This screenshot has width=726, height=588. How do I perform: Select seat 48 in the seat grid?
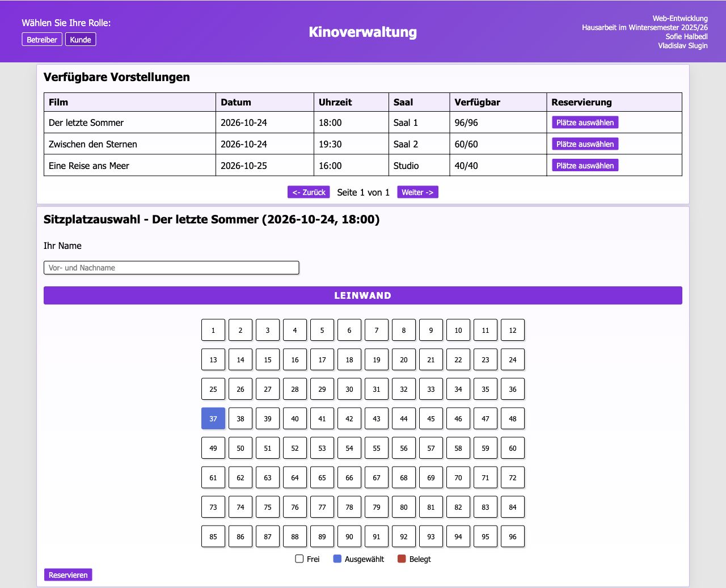pyautogui.click(x=513, y=418)
